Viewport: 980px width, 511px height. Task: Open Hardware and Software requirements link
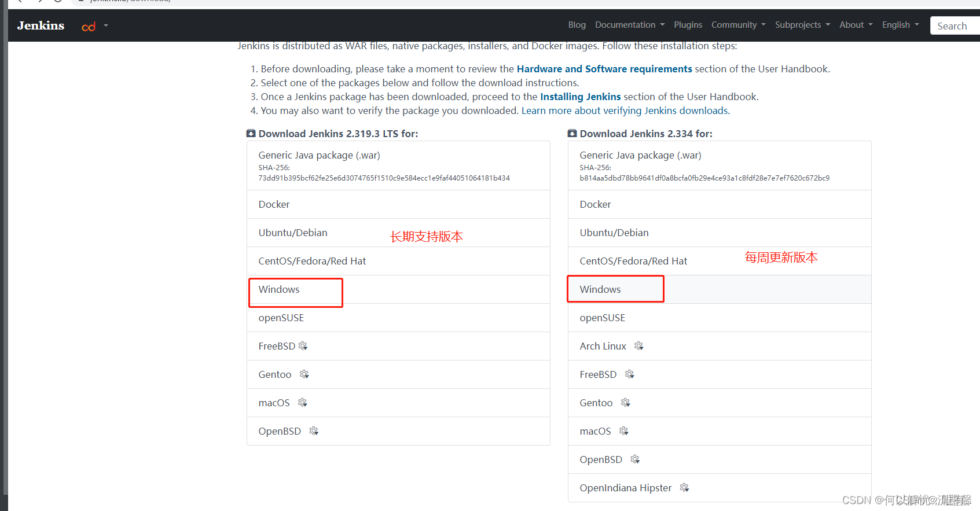(x=604, y=69)
